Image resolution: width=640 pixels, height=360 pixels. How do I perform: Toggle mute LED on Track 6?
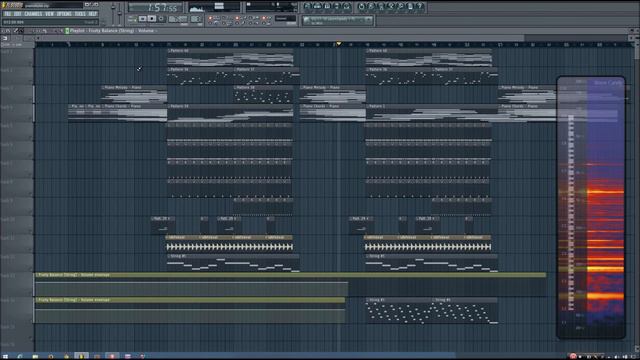point(31,156)
